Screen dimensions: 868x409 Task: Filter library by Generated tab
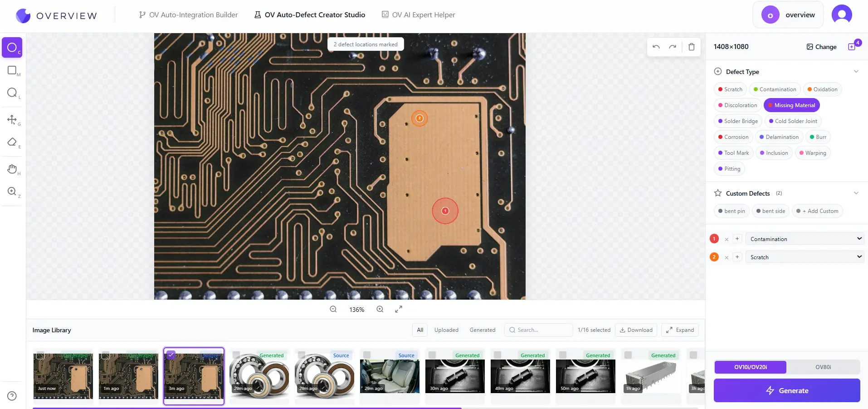(x=482, y=330)
